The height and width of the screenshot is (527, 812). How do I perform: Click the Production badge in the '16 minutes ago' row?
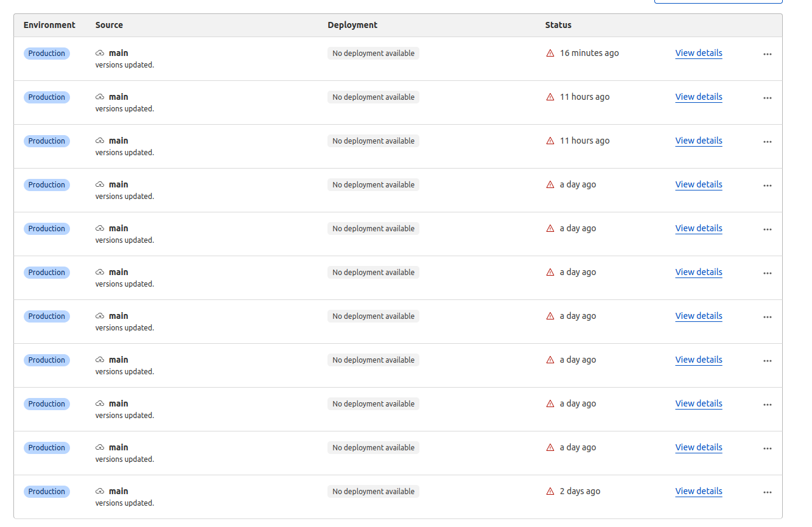pyautogui.click(x=47, y=54)
